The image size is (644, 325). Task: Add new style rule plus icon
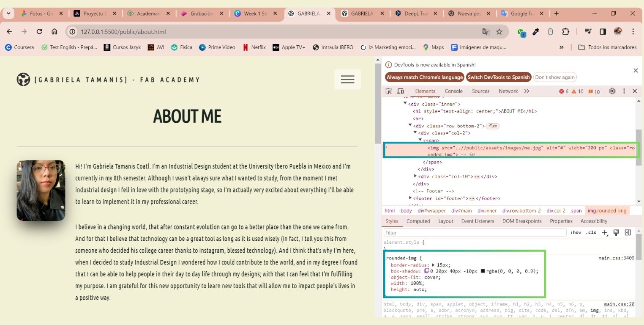605,232
